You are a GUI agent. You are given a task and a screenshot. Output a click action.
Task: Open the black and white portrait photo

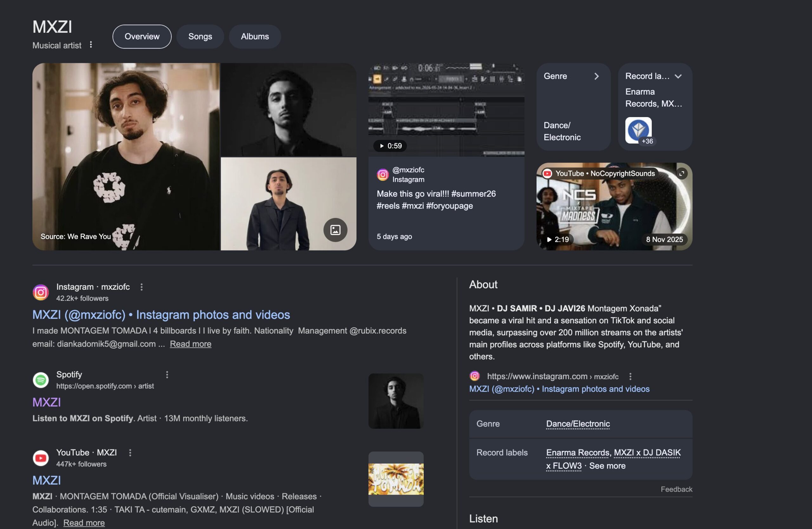coord(288,109)
